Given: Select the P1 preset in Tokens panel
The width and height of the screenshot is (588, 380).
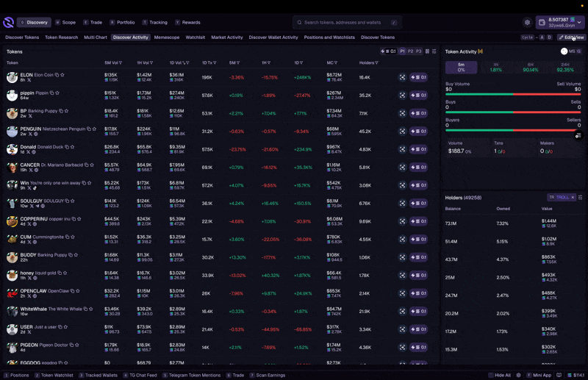Looking at the screenshot, I should click(x=402, y=51).
